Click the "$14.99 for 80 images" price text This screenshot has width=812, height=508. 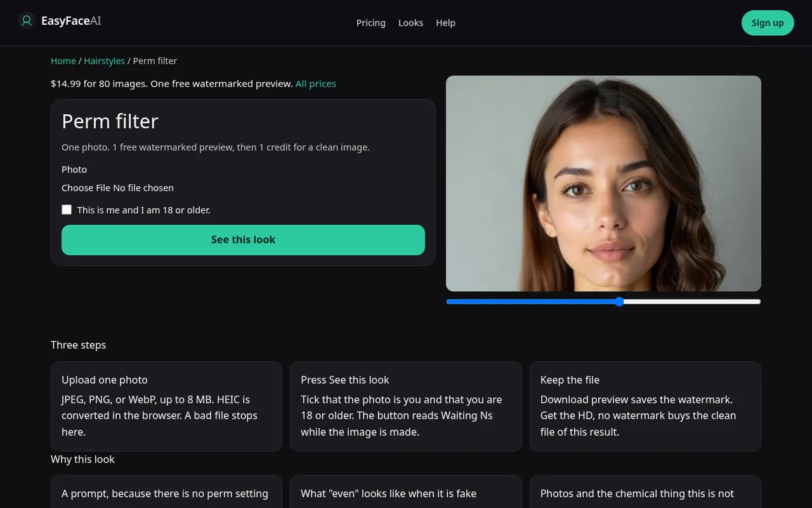(x=99, y=84)
